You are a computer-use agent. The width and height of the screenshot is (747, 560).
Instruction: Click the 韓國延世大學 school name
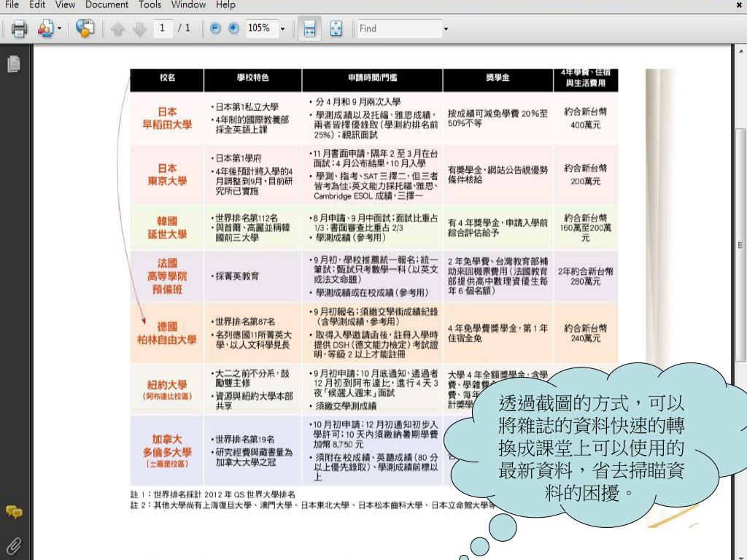(x=167, y=227)
